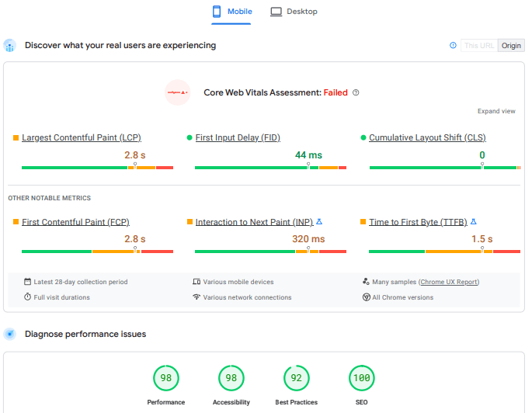Click the experimental flask icon beside INP
Screen dimensions: 532x413
[x=319, y=221]
